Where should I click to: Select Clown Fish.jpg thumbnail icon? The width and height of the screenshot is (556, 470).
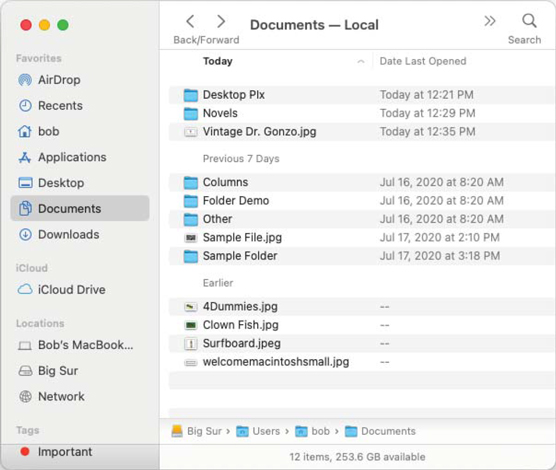point(191,325)
